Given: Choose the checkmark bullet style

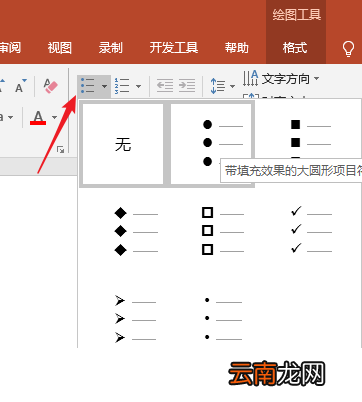Looking at the screenshot, I should pyautogui.click(x=311, y=230).
